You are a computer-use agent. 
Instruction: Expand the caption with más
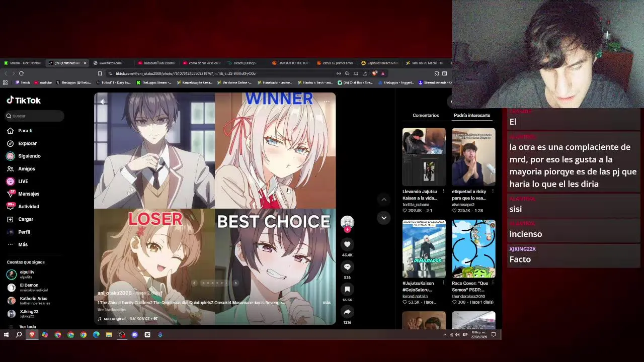[x=327, y=302]
